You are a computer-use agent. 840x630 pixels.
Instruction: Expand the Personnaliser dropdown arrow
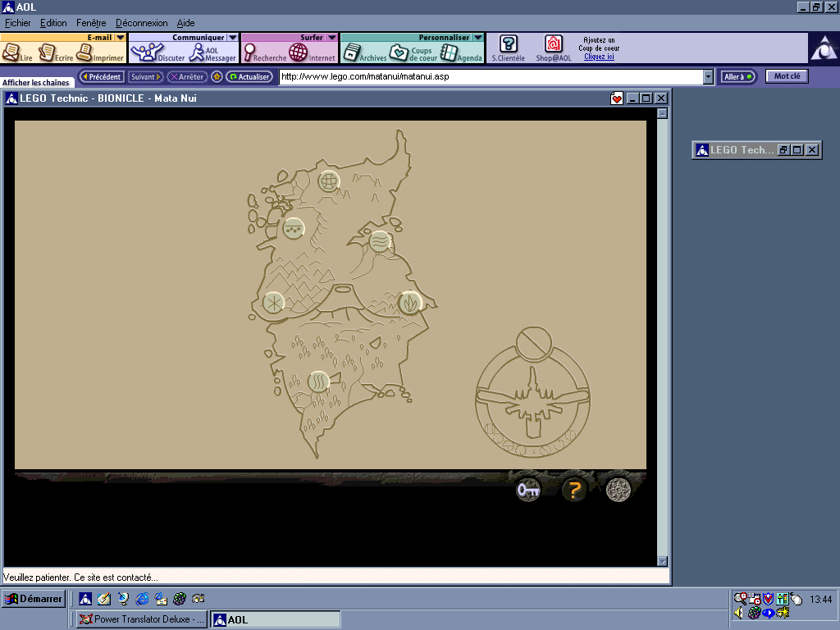[478, 38]
